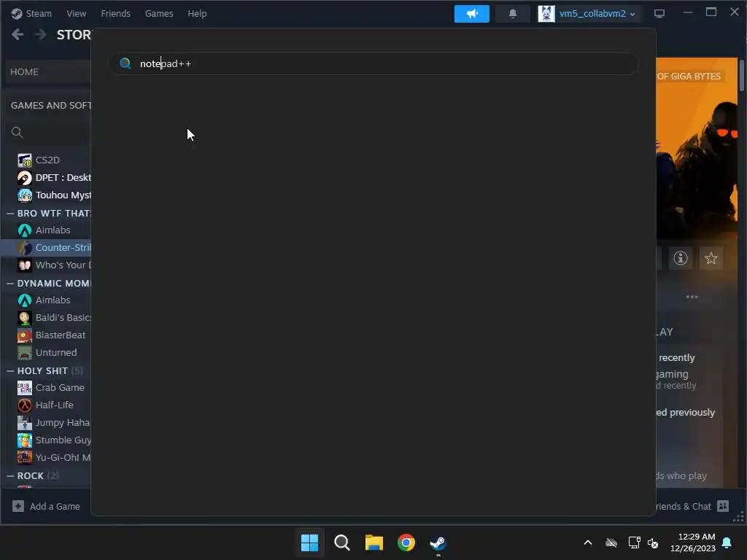The image size is (747, 560).
Task: Click the search field containing notepad++
Action: click(373, 63)
